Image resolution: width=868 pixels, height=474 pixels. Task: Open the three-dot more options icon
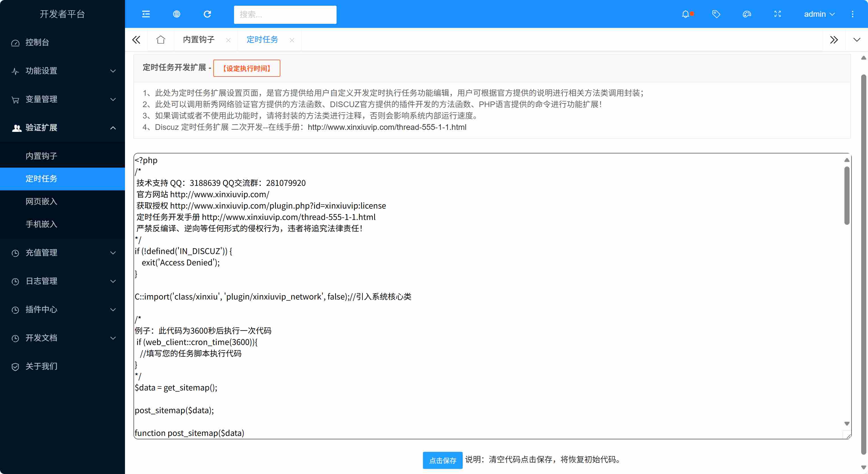(x=853, y=14)
